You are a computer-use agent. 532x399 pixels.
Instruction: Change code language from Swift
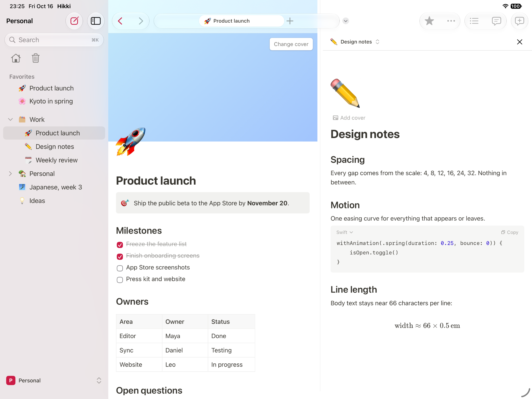point(344,232)
